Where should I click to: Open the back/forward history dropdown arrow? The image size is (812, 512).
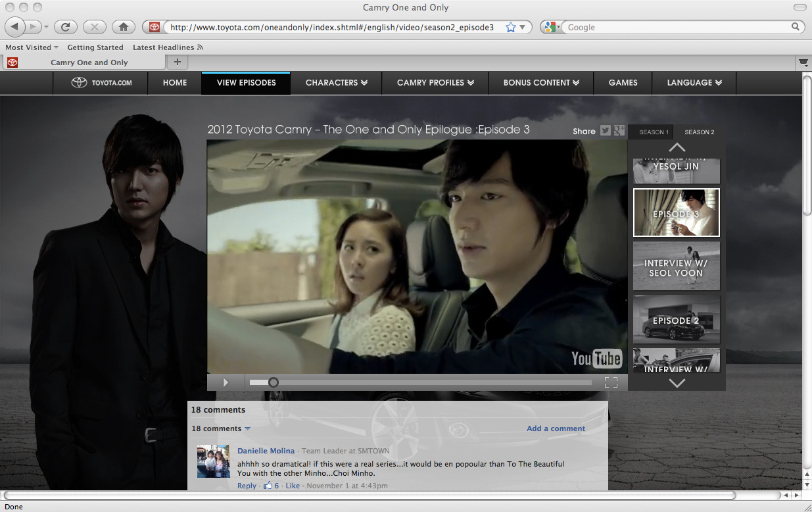point(47,27)
